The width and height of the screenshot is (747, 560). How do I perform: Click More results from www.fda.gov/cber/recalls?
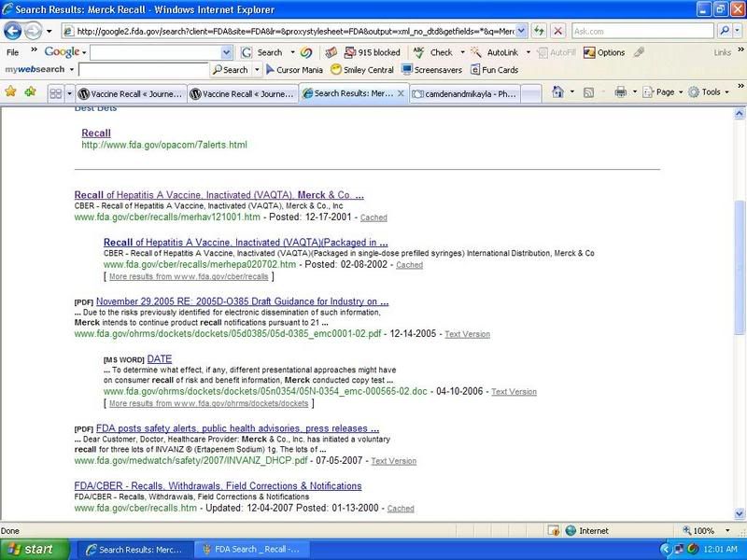[x=189, y=276]
